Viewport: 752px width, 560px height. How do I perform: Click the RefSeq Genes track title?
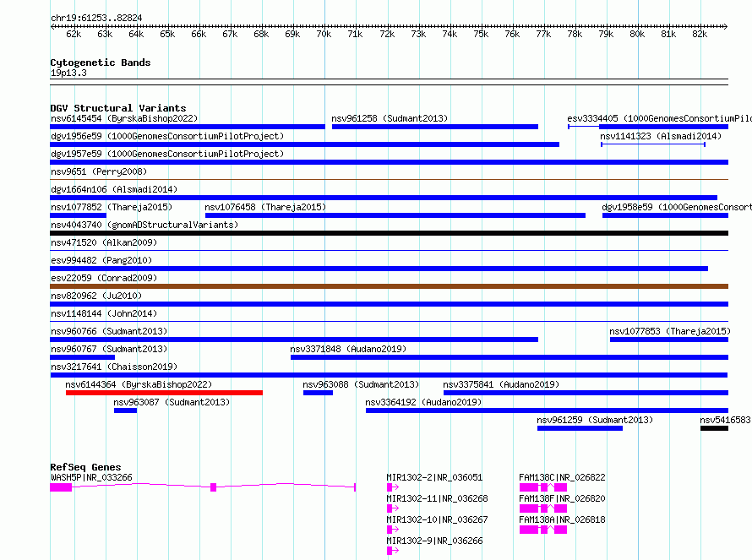coord(85,467)
